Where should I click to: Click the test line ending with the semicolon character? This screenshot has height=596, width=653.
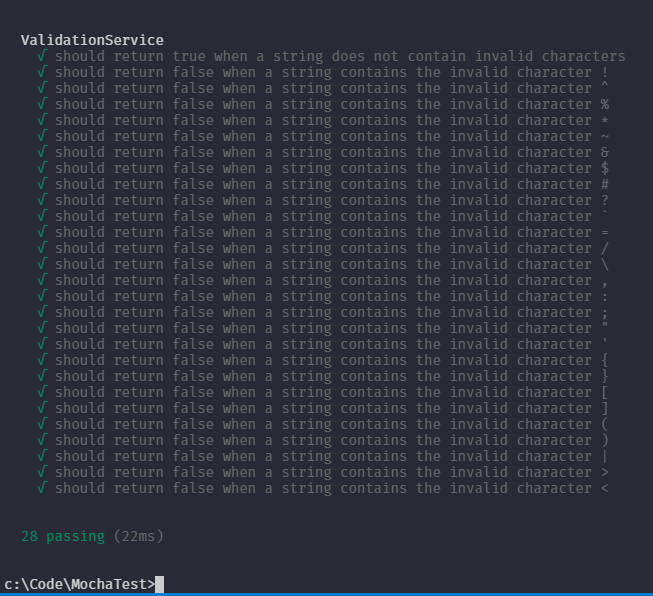pos(323,312)
